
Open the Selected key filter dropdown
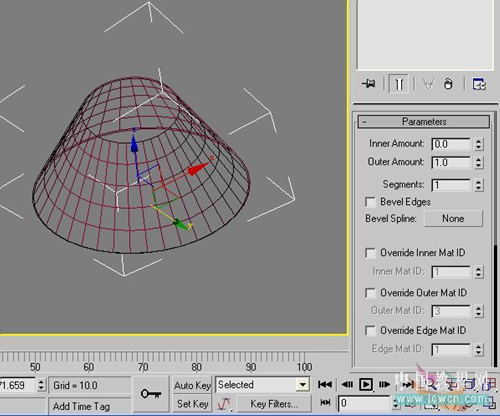[262, 385]
